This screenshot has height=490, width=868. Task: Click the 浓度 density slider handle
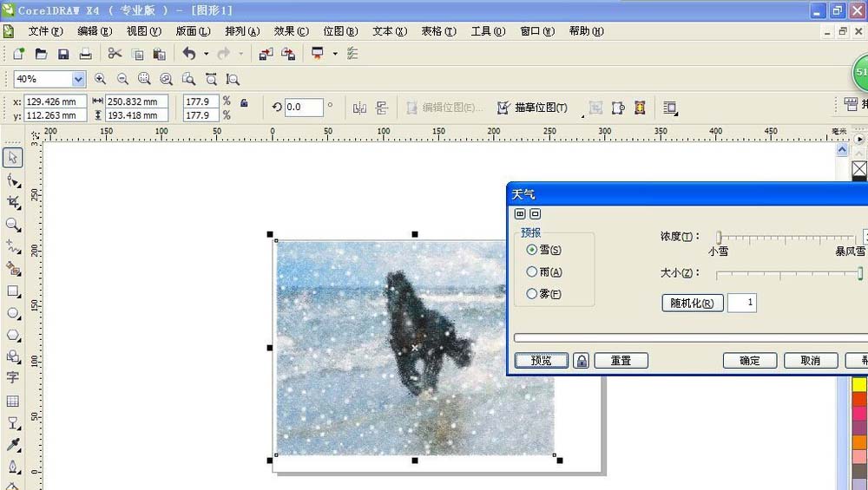point(719,237)
